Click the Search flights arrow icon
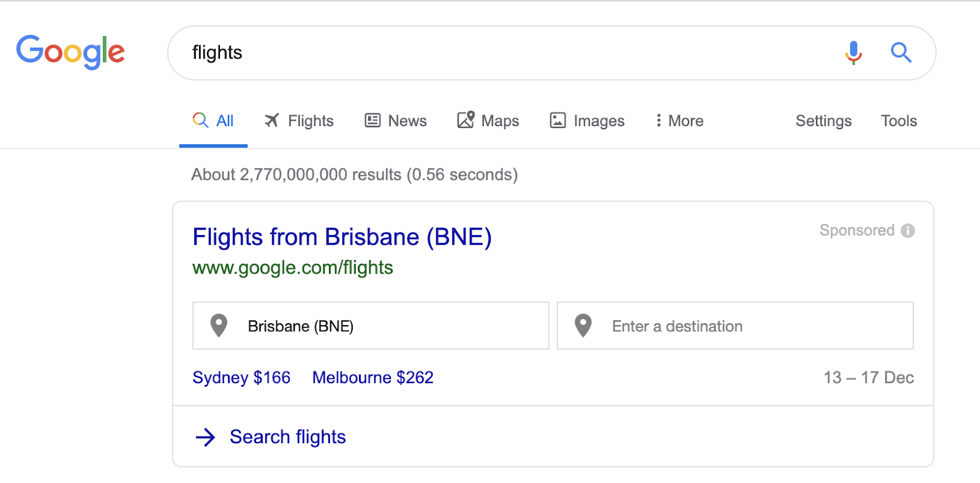The width and height of the screenshot is (980, 483). (x=205, y=437)
